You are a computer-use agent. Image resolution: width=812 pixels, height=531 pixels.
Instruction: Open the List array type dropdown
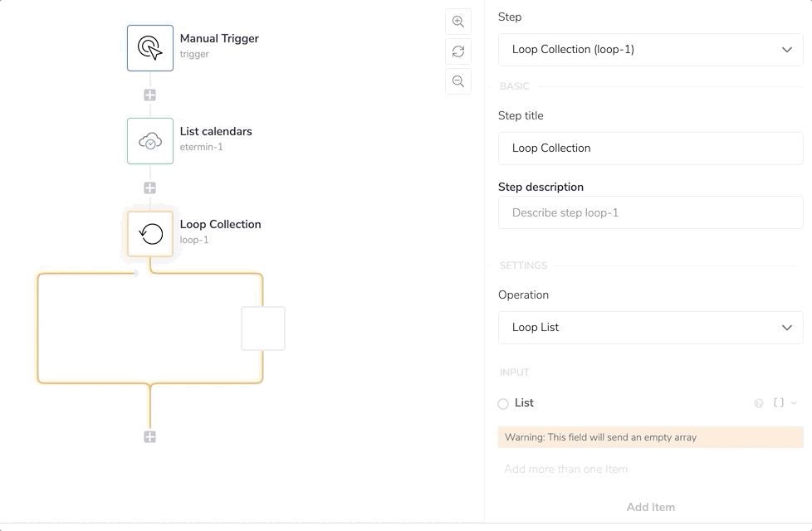point(785,403)
